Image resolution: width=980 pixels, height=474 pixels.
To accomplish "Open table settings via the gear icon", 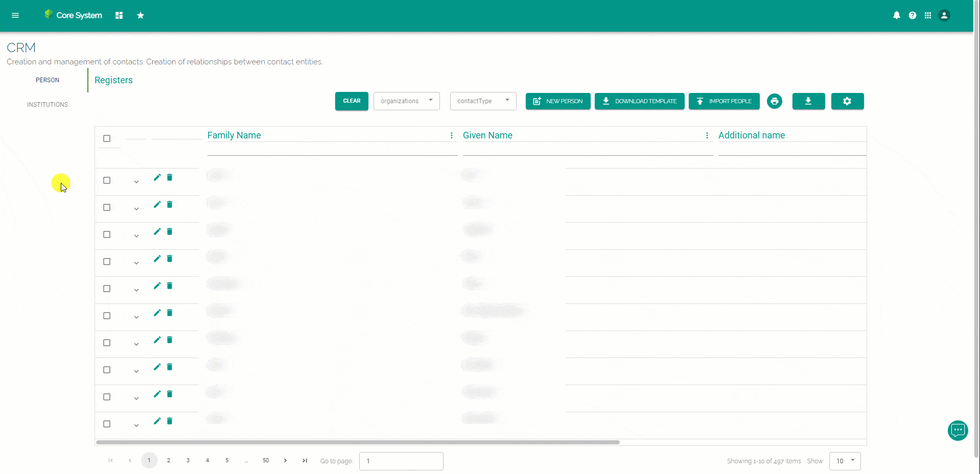I will (847, 101).
